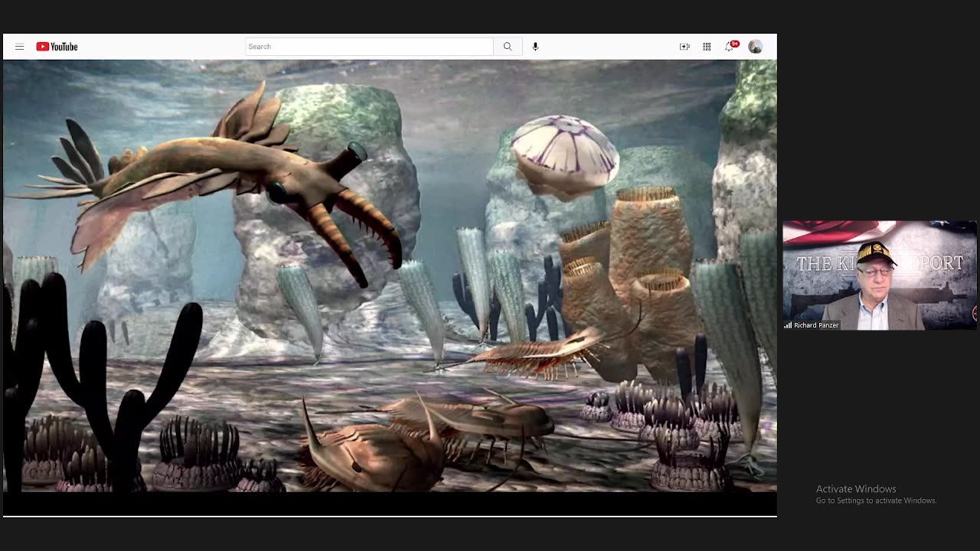Open the account avatar menu
This screenshot has width=980, height=551.
tap(755, 47)
